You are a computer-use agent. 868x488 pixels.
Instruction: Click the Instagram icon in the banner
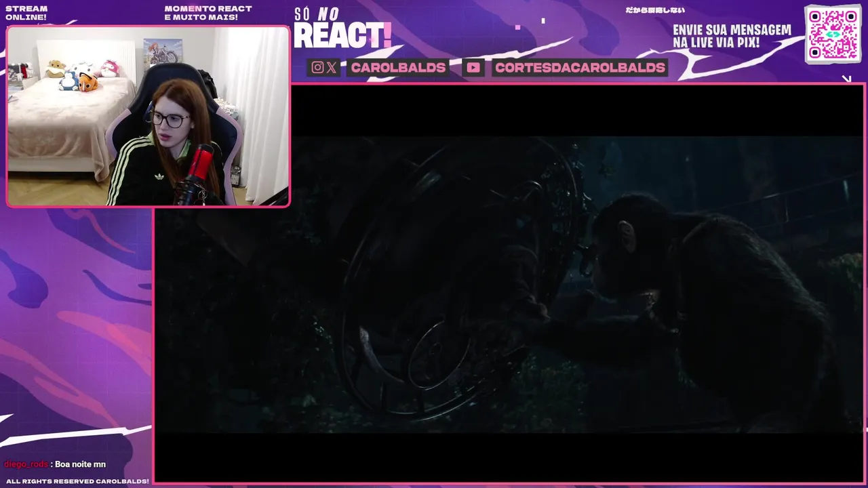click(317, 67)
